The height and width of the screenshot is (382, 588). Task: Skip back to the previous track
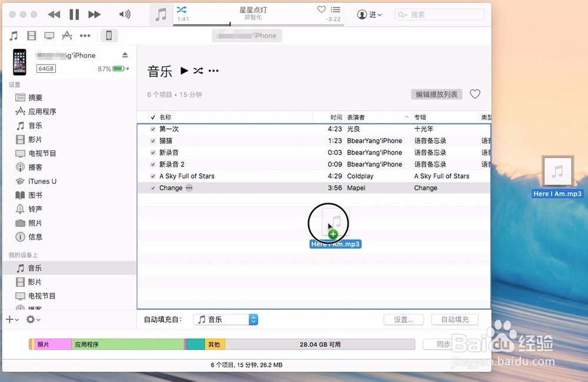click(54, 15)
